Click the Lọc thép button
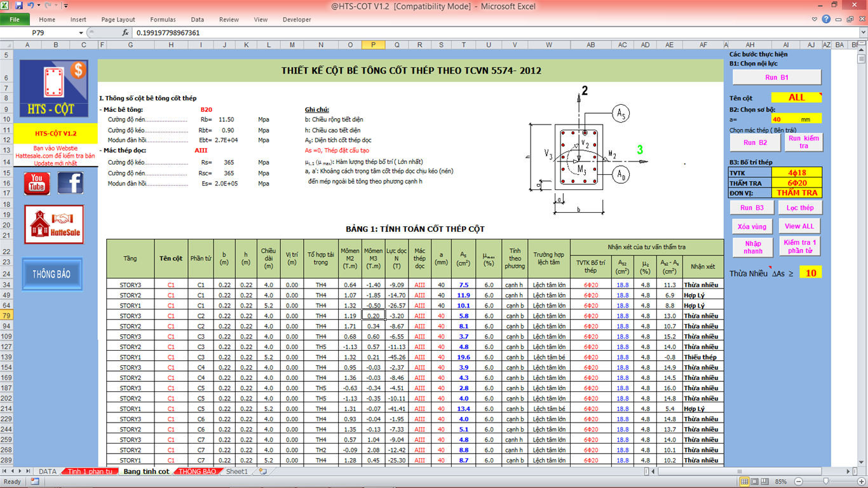The image size is (868, 488). 800,208
